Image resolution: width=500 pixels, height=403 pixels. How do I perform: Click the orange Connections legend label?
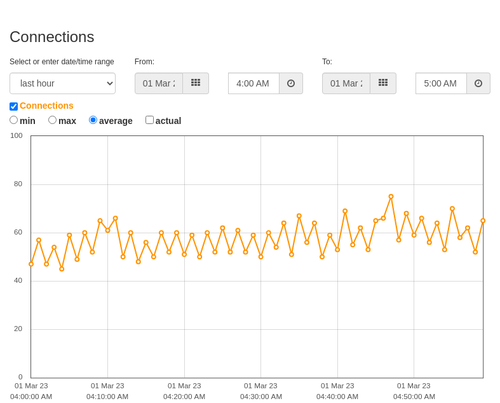46,106
